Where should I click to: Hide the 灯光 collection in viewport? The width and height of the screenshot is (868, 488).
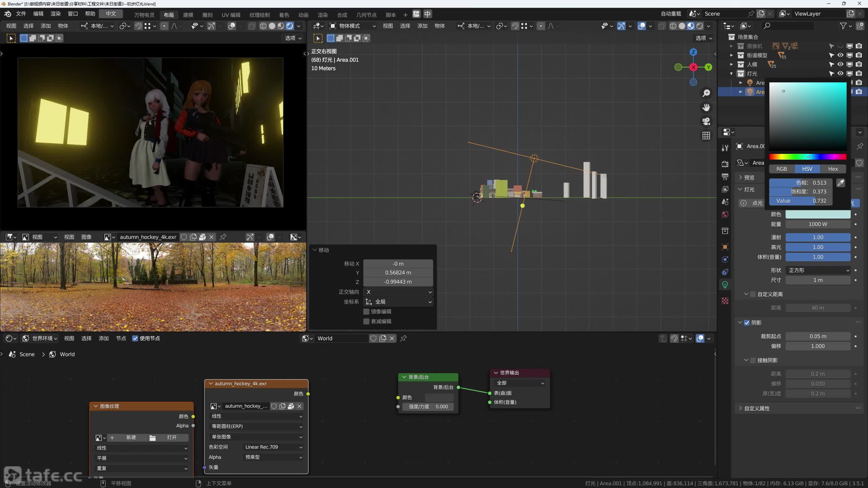point(840,74)
